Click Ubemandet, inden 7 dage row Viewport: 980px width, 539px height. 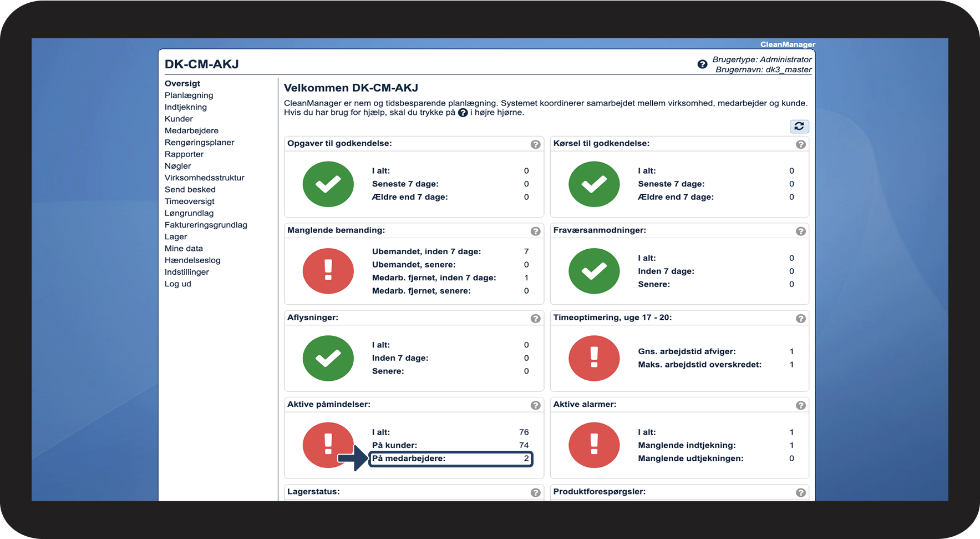450,251
